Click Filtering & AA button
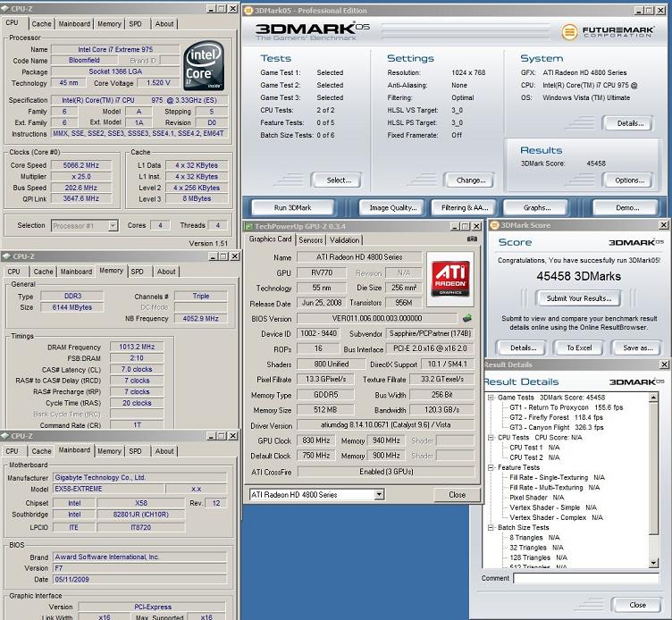 pos(465,208)
